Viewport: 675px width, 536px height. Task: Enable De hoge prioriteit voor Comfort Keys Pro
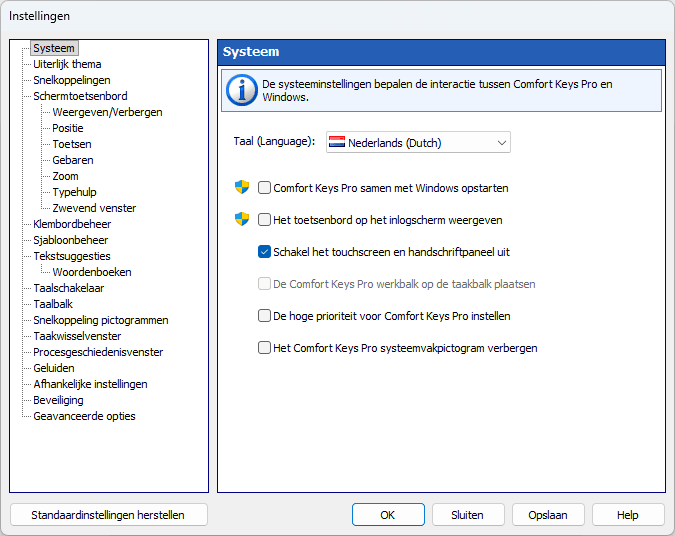pyautogui.click(x=264, y=316)
